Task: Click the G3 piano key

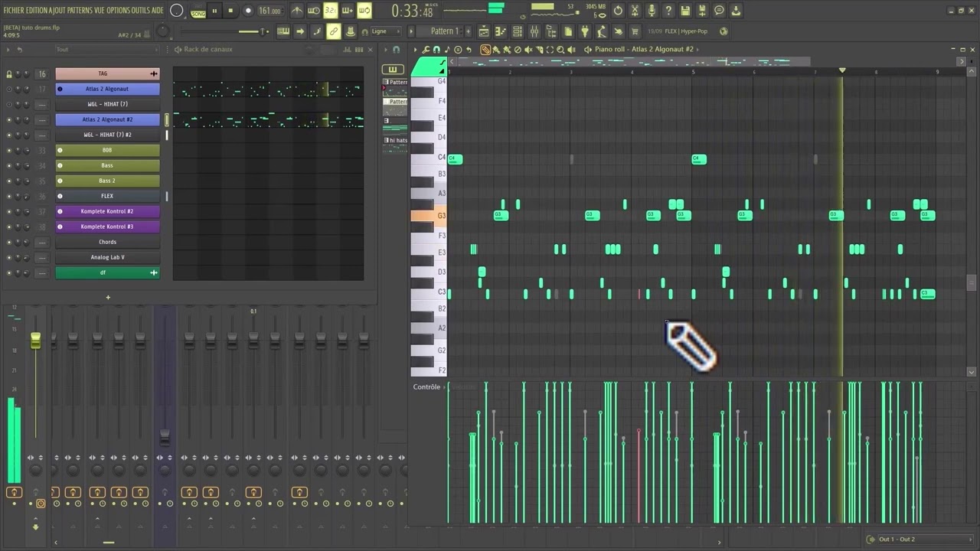Action: click(428, 216)
